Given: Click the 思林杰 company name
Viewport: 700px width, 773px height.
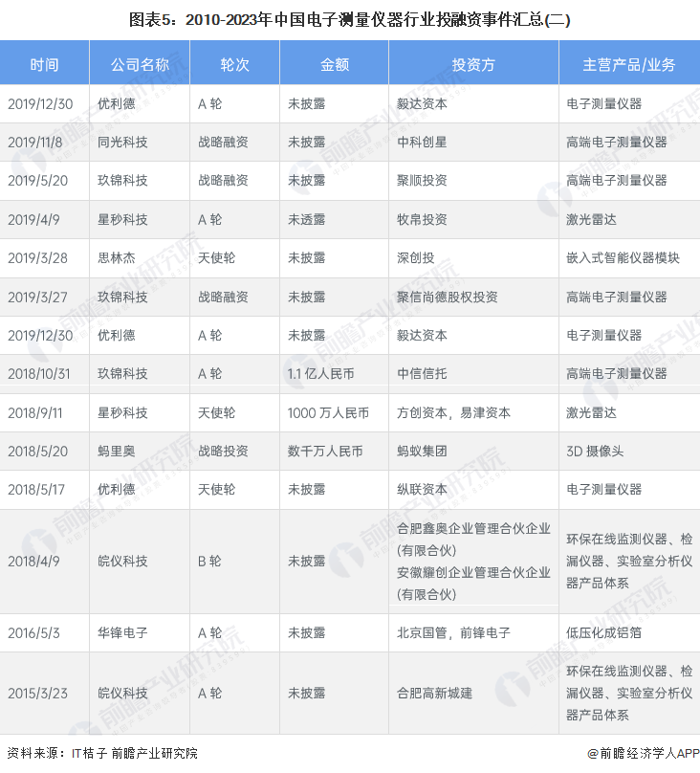Looking at the screenshot, I should pyautogui.click(x=117, y=258).
